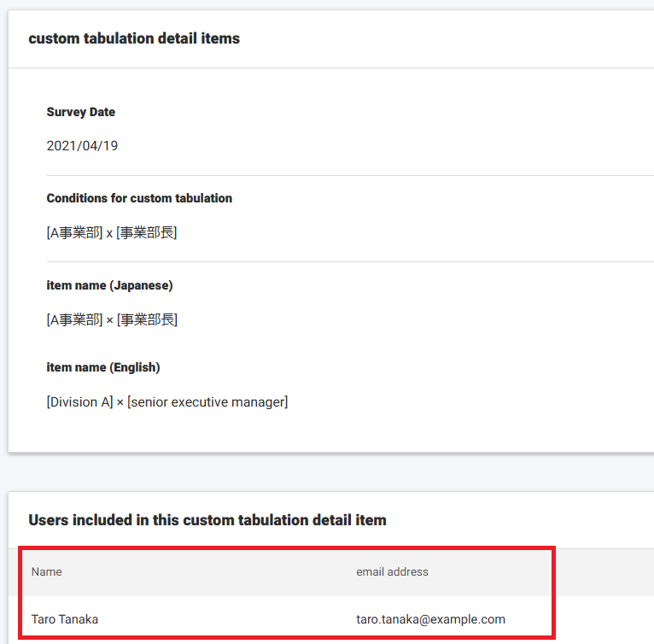Click the 'custom tabulation detail items' heading
The width and height of the screenshot is (654, 644).
[134, 38]
